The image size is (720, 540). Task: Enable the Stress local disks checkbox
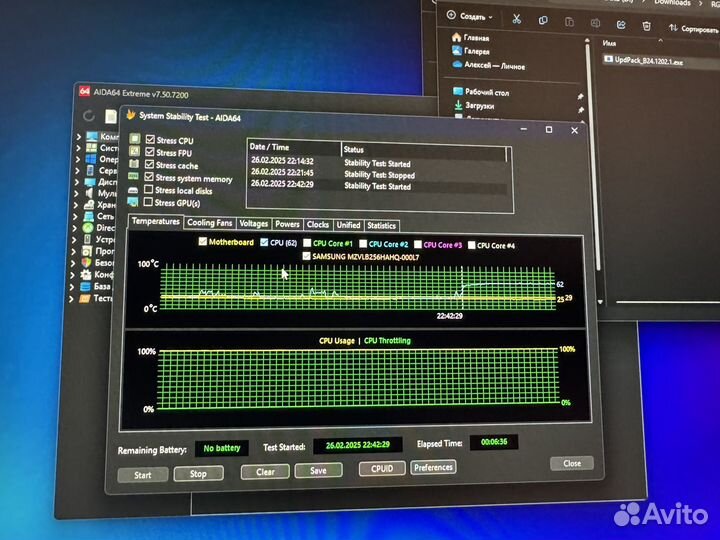pyautogui.click(x=149, y=189)
